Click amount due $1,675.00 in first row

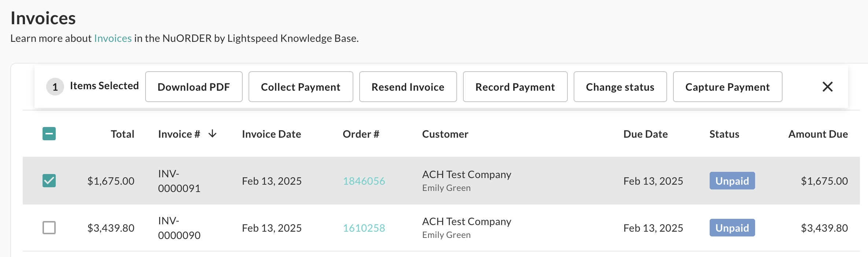[x=824, y=181]
